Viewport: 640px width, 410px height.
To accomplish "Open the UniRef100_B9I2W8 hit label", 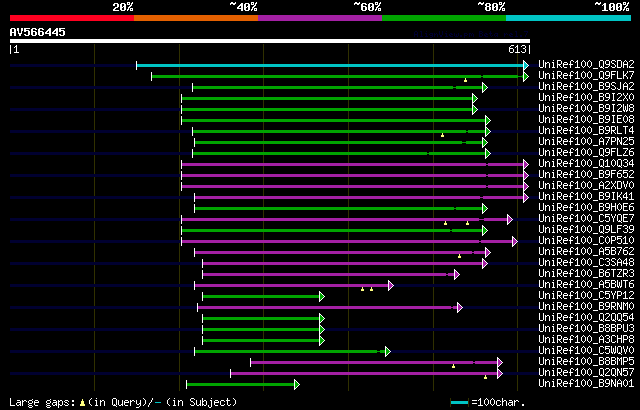I will 587,109.
